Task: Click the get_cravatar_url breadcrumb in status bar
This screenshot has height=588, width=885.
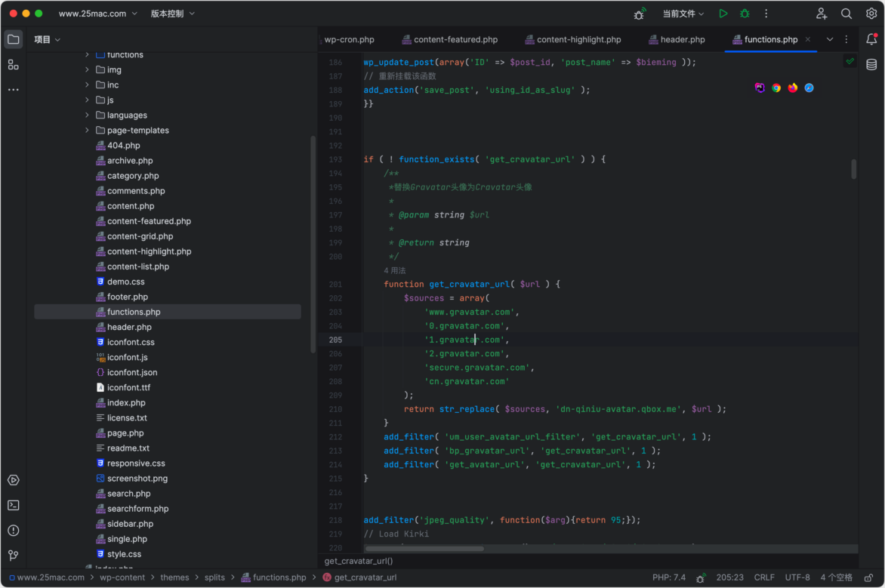Action: pyautogui.click(x=359, y=578)
